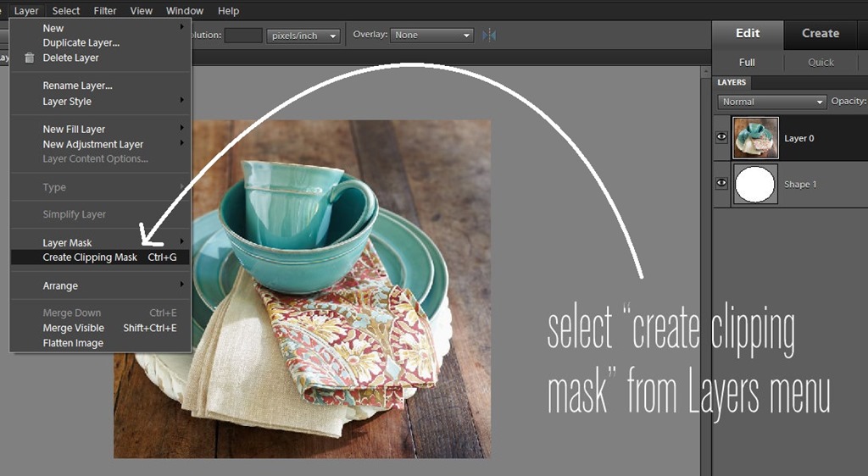The height and width of the screenshot is (476, 868).
Task: Click the trash icon beside Delete Layer
Action: pyautogui.click(x=30, y=58)
